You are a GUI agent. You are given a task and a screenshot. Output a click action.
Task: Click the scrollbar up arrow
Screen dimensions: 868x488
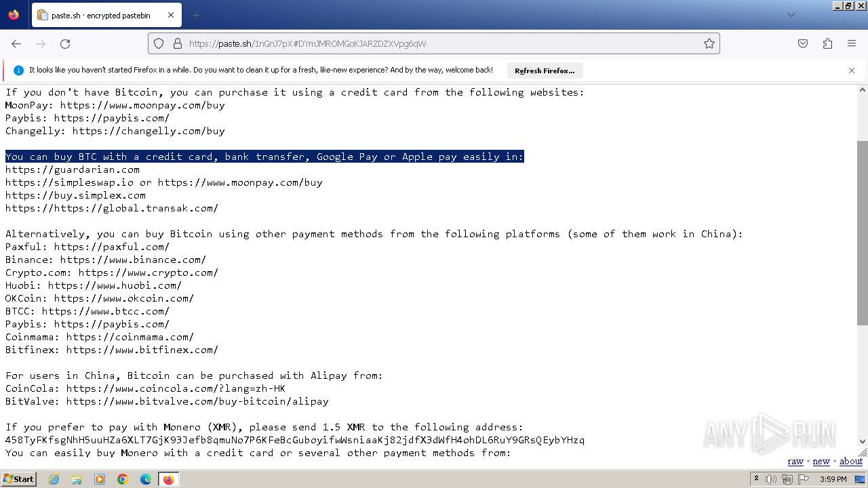tap(863, 89)
